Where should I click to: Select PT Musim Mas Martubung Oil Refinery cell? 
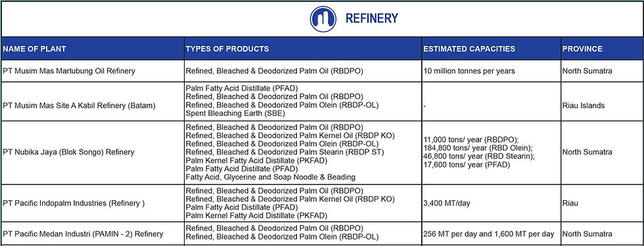point(93,71)
